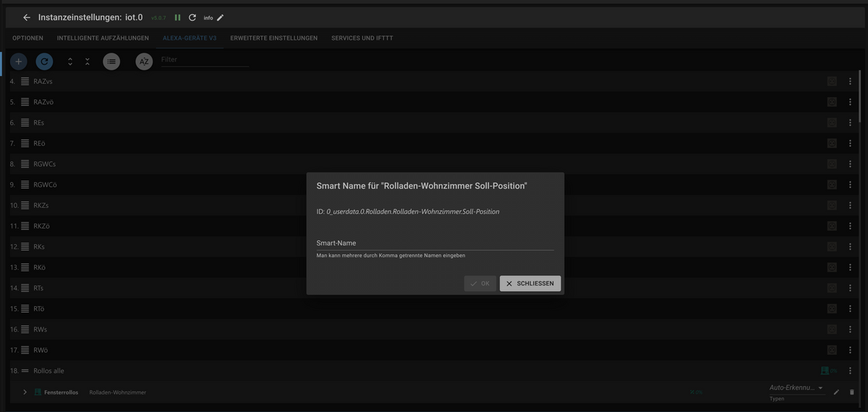Open three-dot menu for Rollos alle
Viewport: 868px width, 412px height.
coord(851,371)
